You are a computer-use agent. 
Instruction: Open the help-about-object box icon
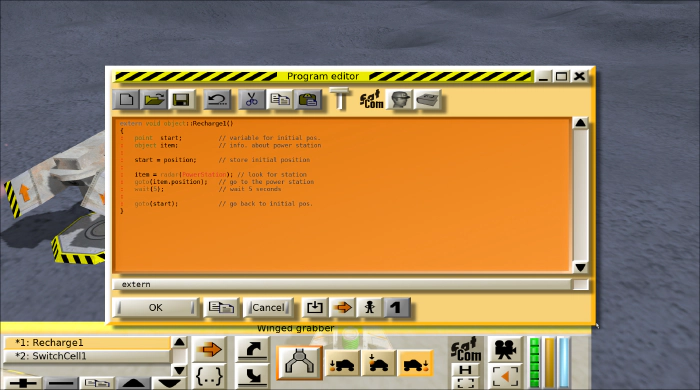pyautogui.click(x=428, y=99)
